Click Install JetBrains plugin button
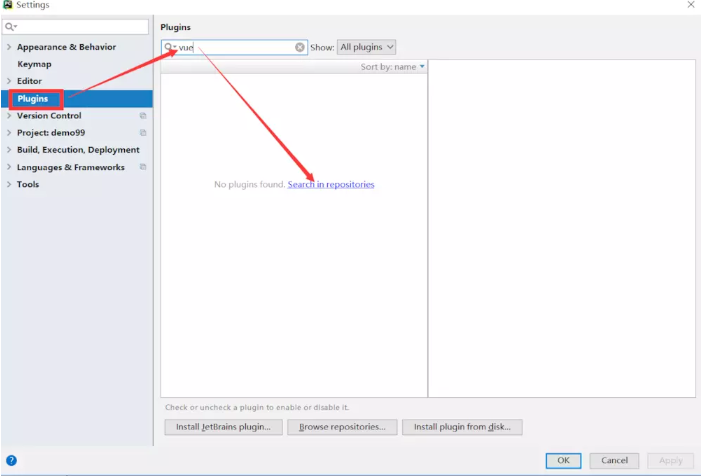This screenshot has width=705, height=476. click(223, 427)
